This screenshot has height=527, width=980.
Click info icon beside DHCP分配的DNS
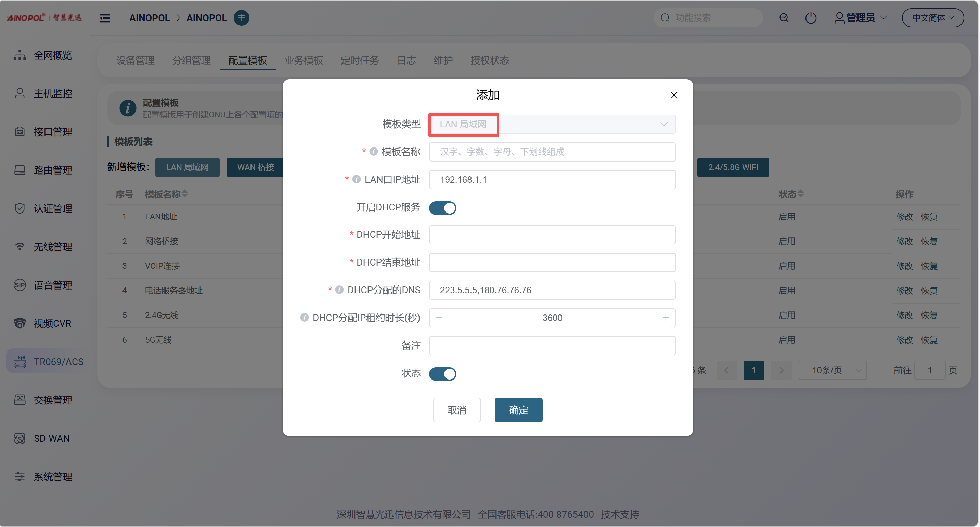(339, 290)
